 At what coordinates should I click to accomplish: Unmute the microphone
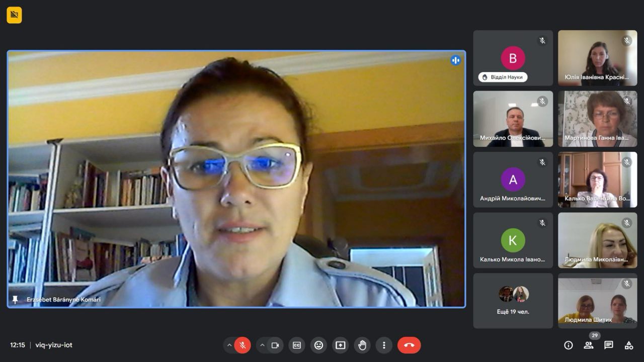243,345
